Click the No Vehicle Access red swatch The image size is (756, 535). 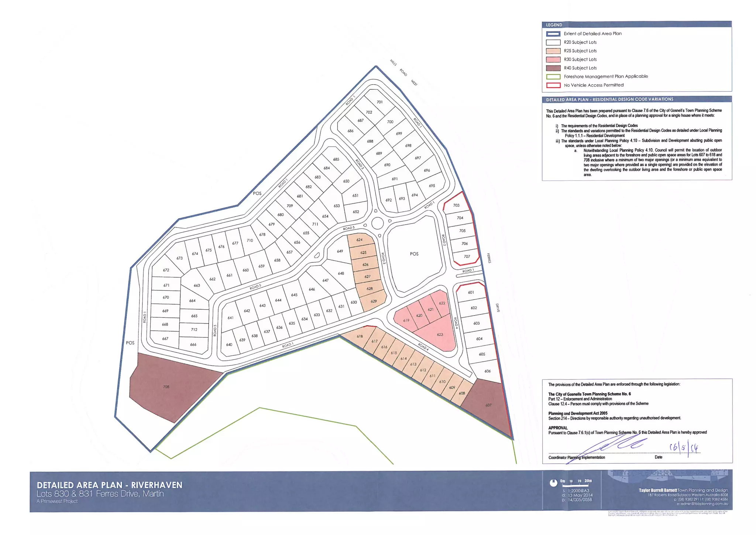tap(553, 85)
